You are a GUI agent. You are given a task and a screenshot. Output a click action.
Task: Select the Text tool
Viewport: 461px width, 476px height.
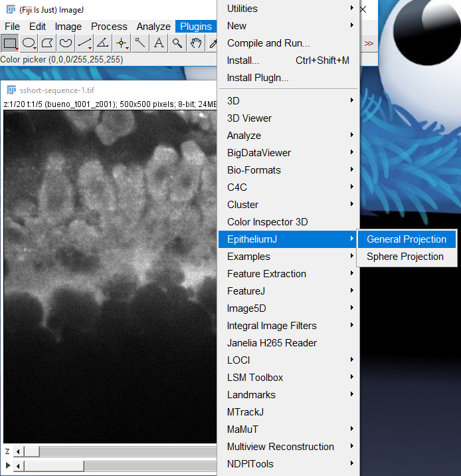pos(159,43)
